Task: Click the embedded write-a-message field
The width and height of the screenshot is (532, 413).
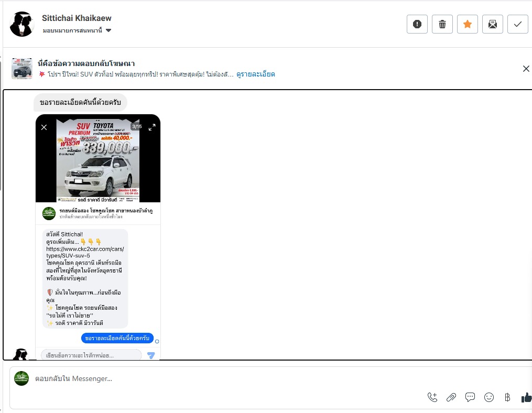Action: (91, 355)
